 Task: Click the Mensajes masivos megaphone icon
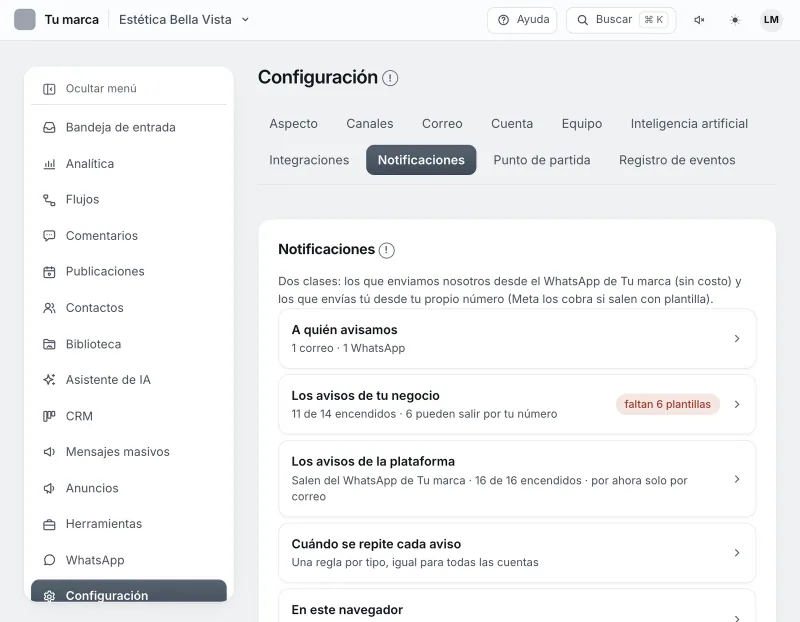tap(49, 452)
